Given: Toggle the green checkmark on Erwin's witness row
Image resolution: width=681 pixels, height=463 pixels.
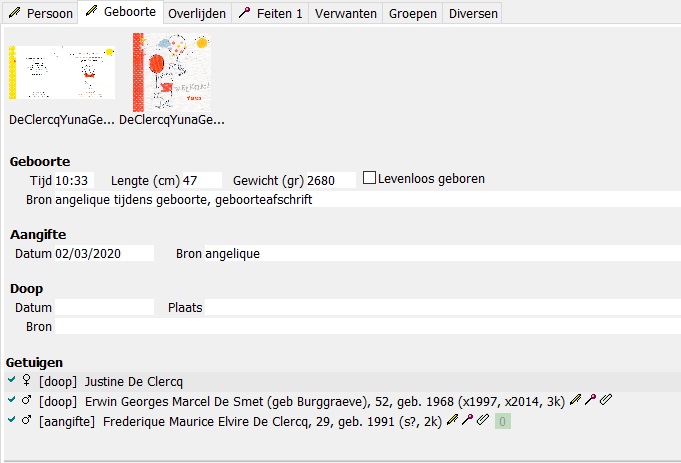Looking at the screenshot, I should click(10, 401).
